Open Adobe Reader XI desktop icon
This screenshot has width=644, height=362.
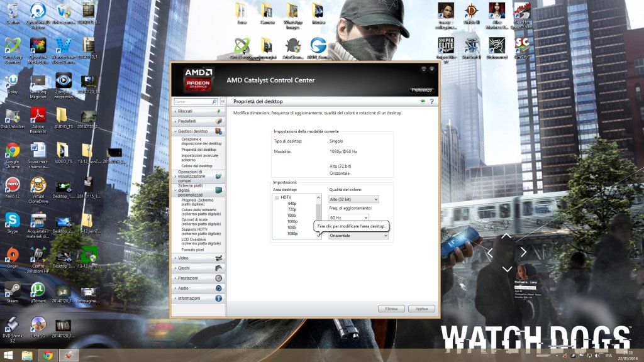click(38, 120)
